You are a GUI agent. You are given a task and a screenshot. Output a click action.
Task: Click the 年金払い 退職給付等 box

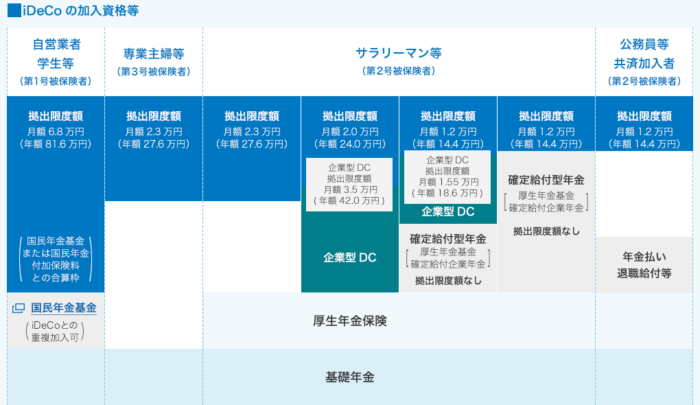644,265
